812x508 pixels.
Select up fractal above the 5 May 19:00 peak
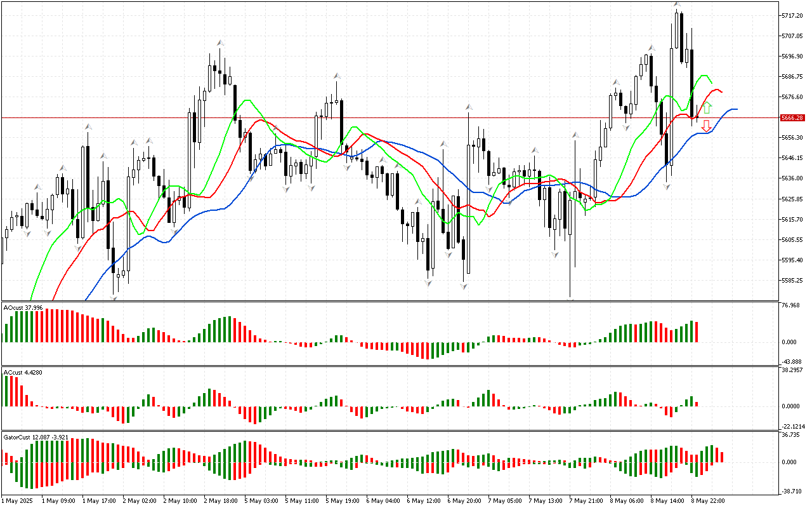[337, 76]
